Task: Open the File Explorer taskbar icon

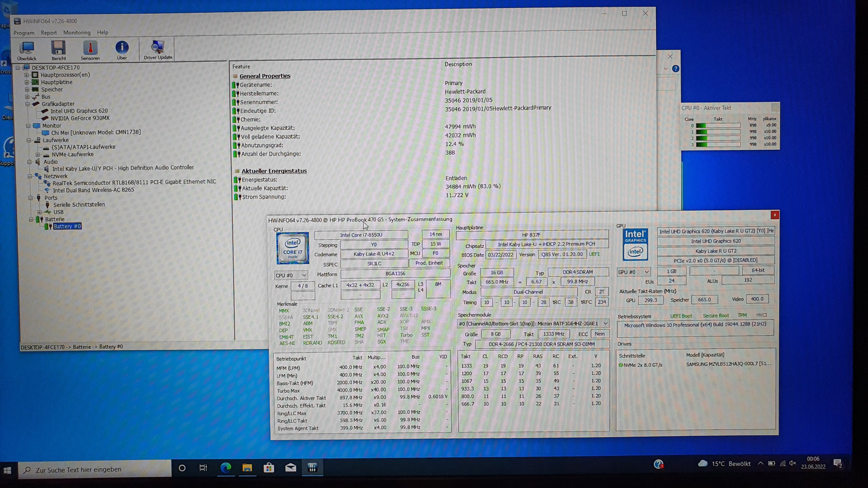Action: (247, 467)
